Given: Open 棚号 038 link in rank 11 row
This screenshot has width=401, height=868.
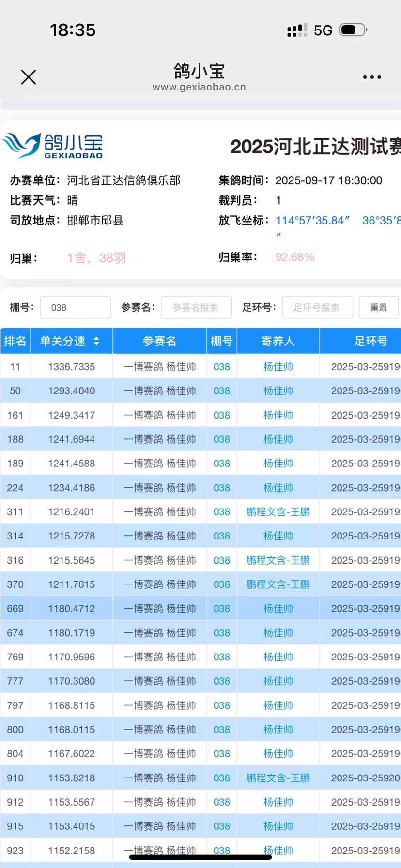Looking at the screenshot, I should 222,367.
